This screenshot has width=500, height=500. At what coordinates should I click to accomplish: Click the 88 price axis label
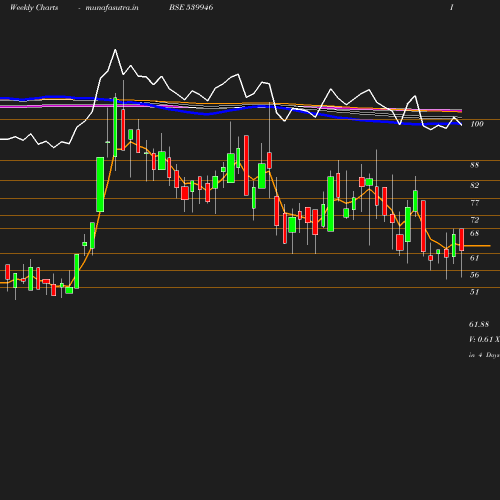tap(475, 165)
